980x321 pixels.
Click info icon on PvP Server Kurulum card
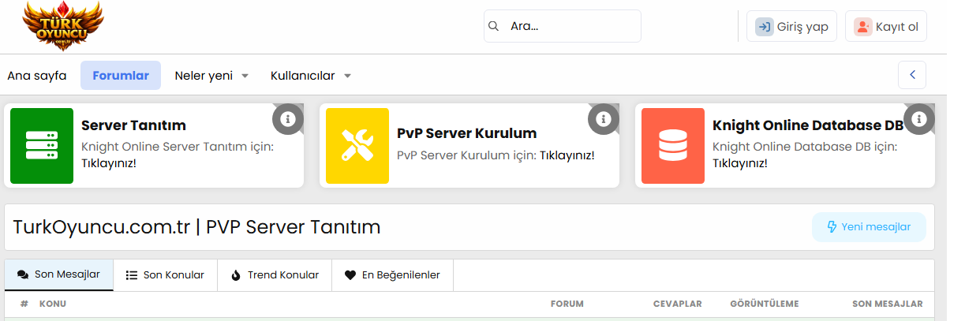click(x=604, y=119)
